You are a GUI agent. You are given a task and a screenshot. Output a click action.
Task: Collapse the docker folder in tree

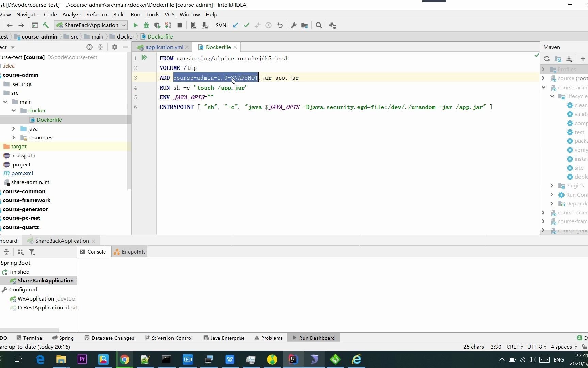[14, 110]
